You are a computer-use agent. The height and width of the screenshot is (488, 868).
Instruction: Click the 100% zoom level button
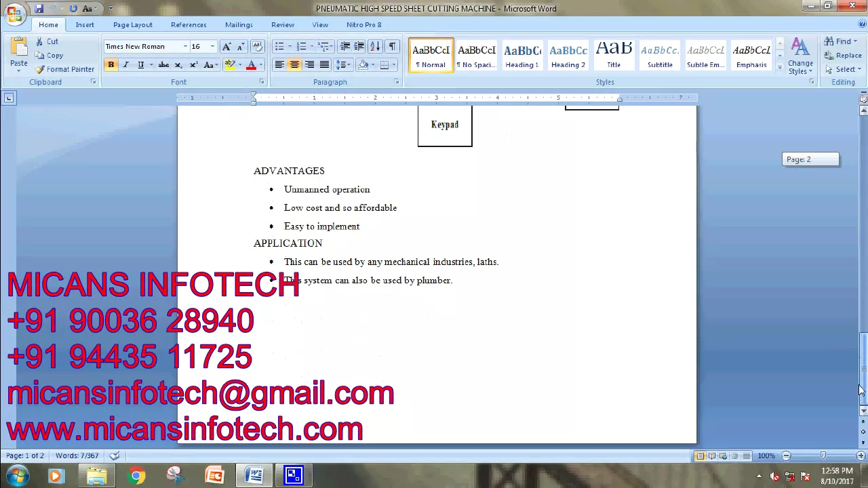(766, 456)
